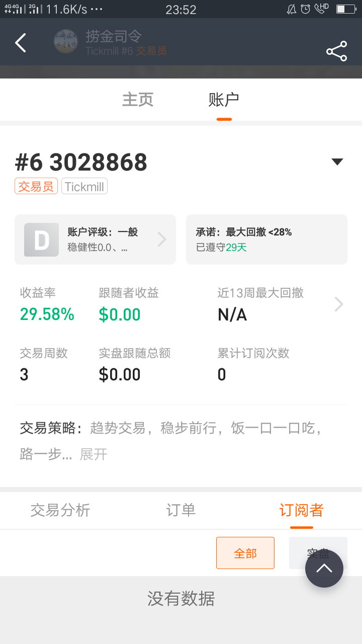Tap the scroll-to-top floating button
Image resolution: width=362 pixels, height=644 pixels.
pos(324,569)
